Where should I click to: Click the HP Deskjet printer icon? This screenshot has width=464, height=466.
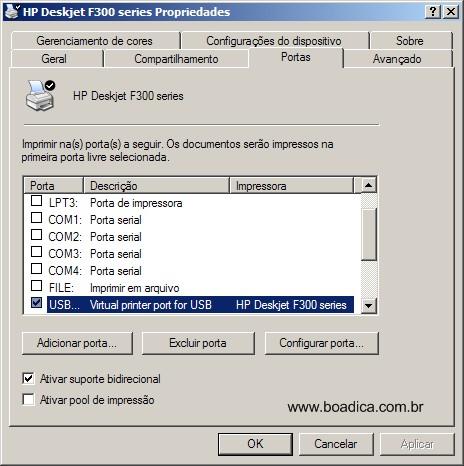(x=40, y=96)
